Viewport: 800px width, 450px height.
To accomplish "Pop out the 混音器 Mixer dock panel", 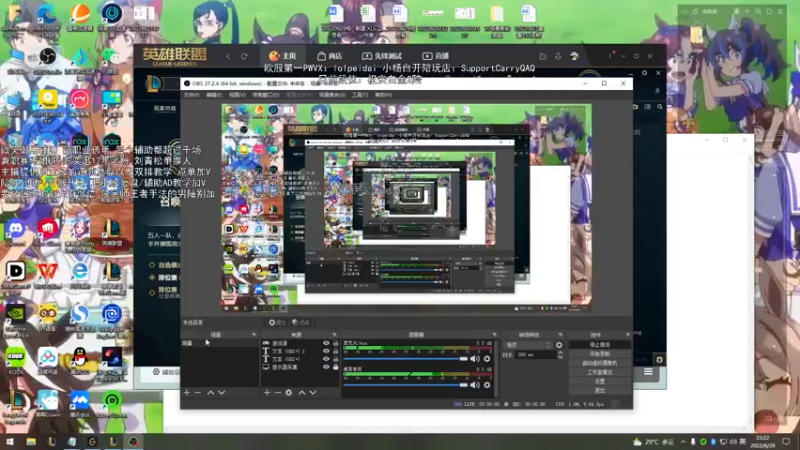I will (494, 335).
